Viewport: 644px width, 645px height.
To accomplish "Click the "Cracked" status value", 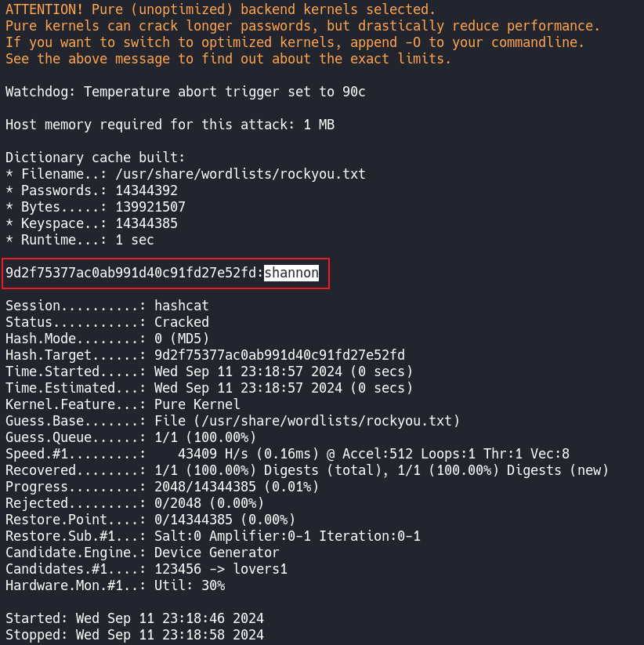I will point(181,322).
